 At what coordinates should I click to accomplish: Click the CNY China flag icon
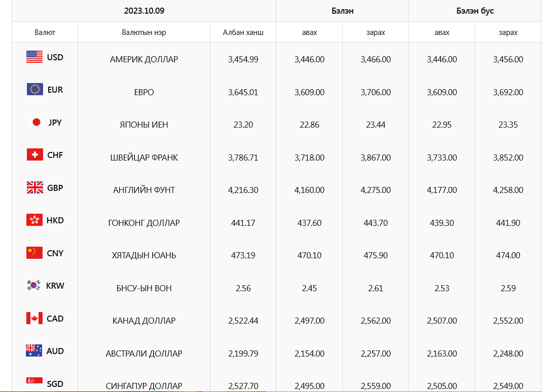point(34,253)
